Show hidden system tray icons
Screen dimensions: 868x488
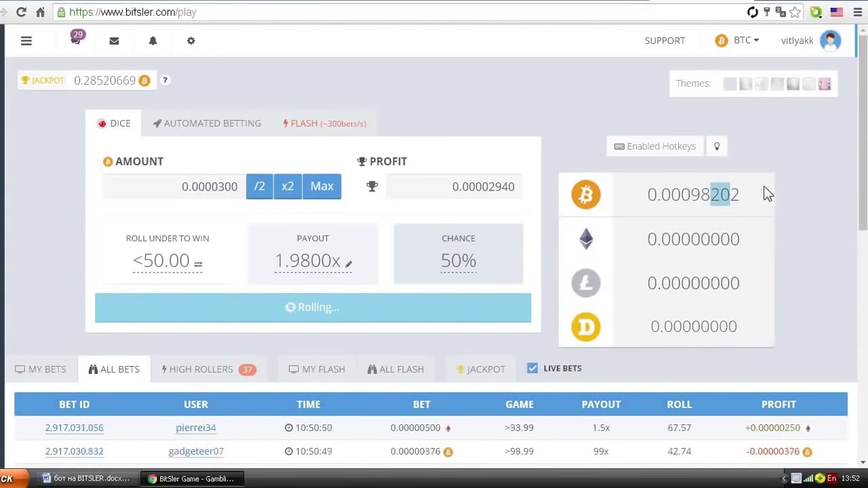(x=785, y=479)
